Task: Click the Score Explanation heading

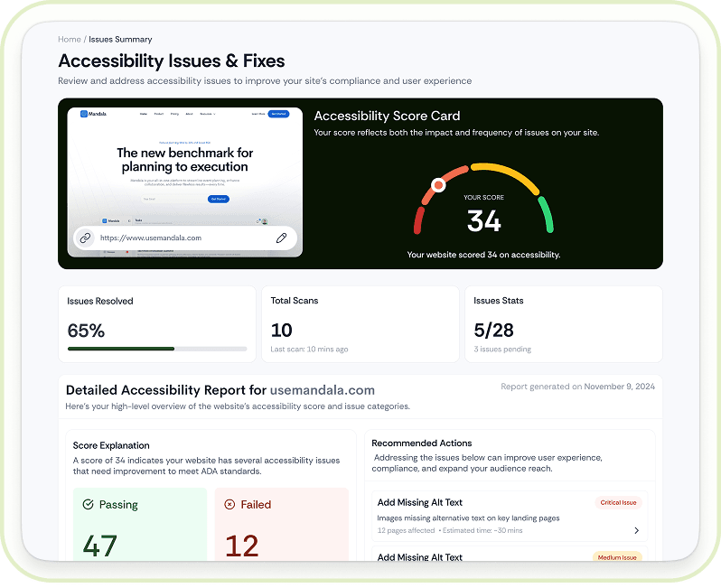Action: point(111,445)
